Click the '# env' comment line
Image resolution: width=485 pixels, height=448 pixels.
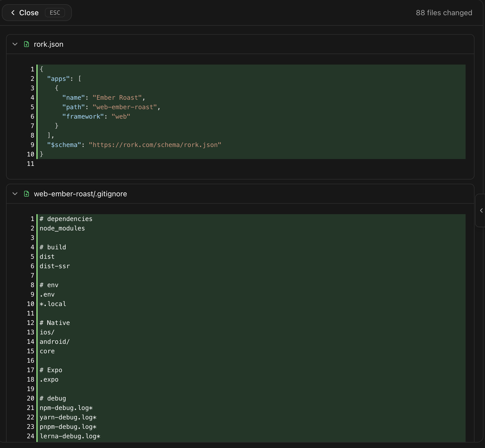251,285
